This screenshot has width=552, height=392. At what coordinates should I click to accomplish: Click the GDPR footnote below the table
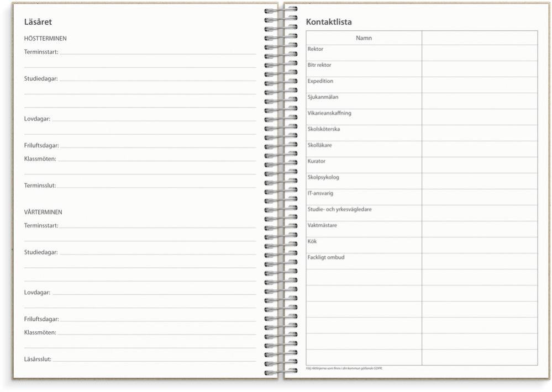[344, 368]
